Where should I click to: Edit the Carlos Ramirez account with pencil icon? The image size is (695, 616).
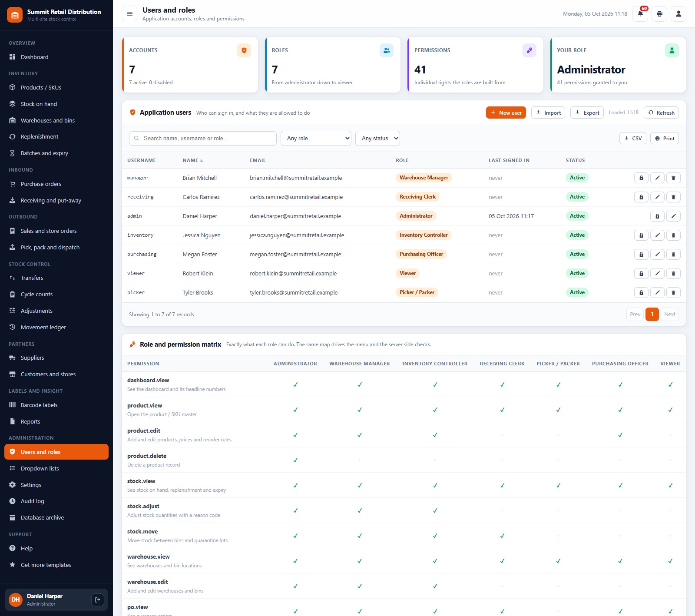click(657, 197)
